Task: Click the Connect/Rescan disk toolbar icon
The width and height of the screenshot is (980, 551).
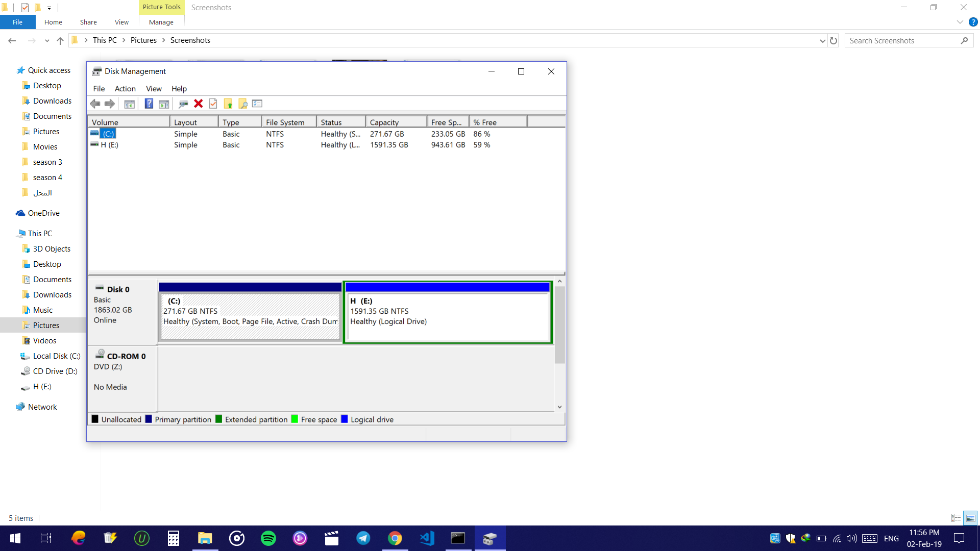Action: pos(183,104)
